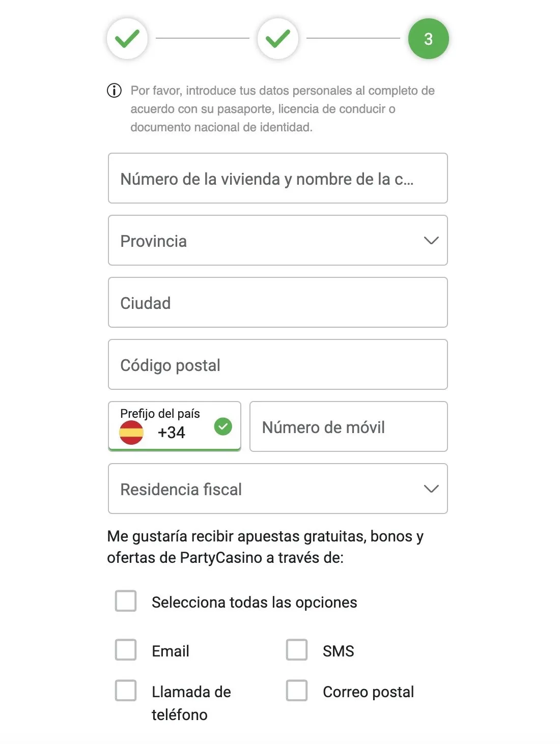Click the green validation check on prefix

pos(223,426)
